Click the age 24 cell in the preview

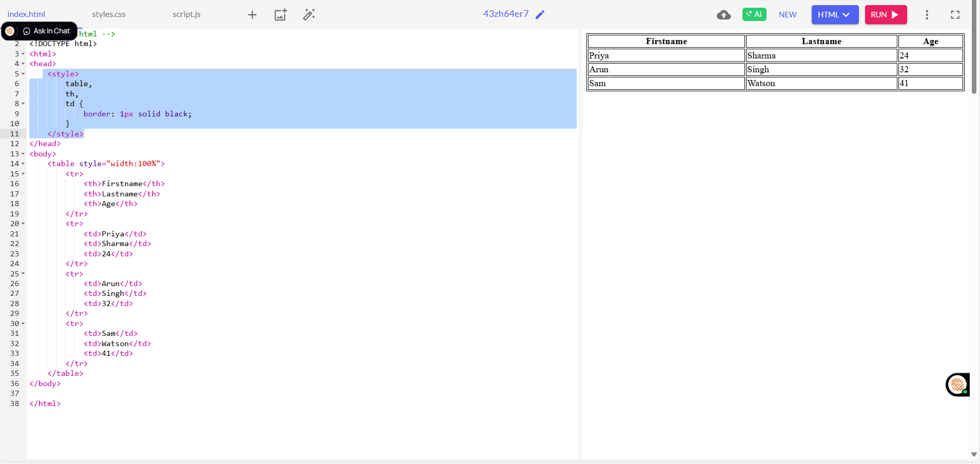click(x=930, y=55)
